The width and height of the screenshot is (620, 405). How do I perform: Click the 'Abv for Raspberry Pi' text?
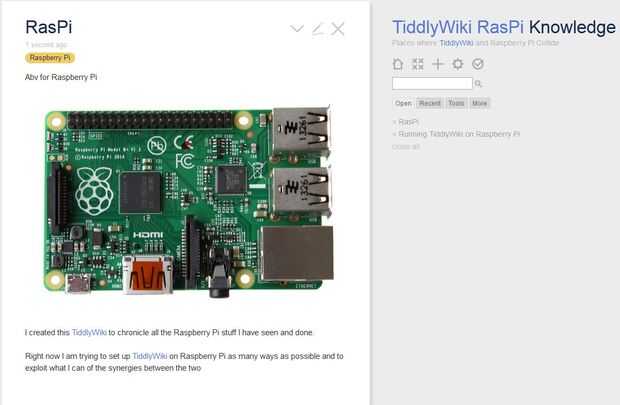point(61,77)
